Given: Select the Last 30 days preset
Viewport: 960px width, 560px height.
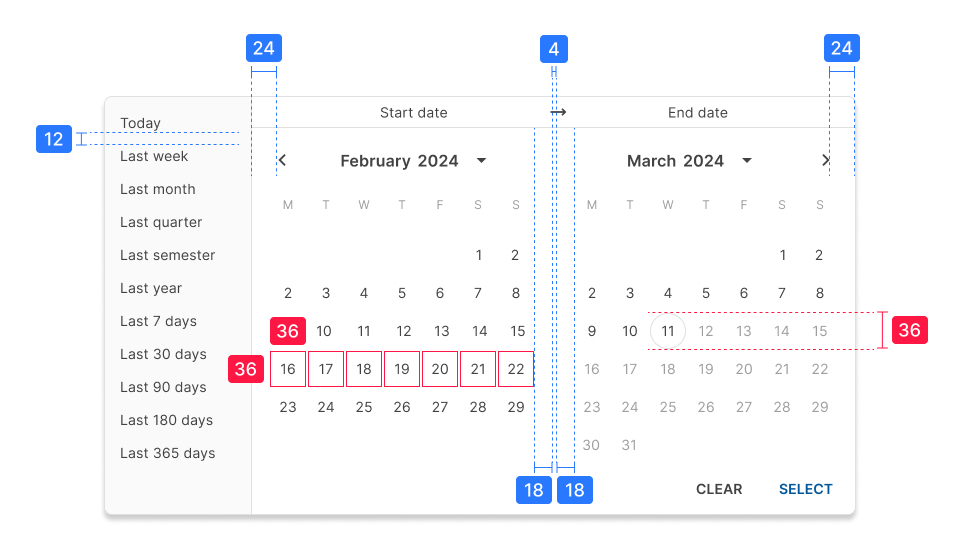Looking at the screenshot, I should (163, 354).
